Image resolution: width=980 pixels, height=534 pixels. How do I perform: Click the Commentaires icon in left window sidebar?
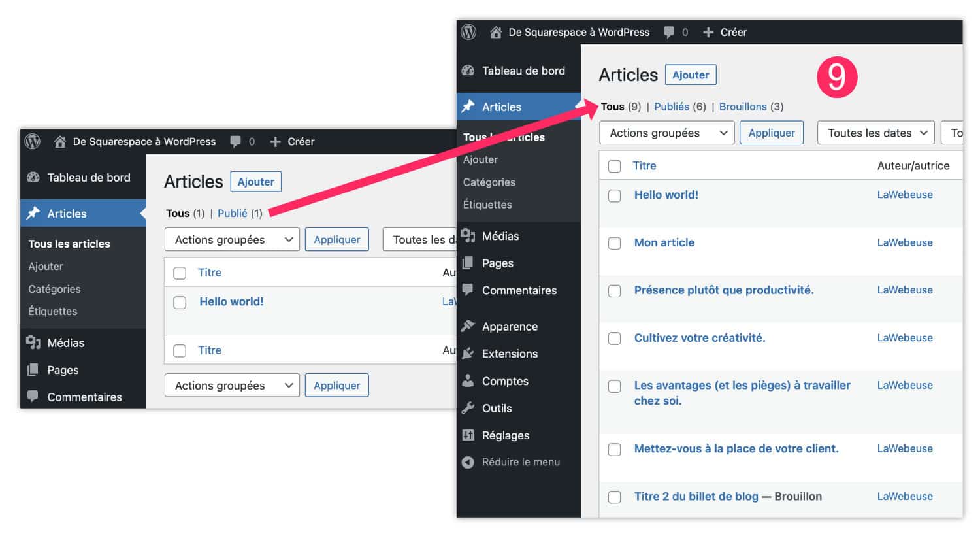(x=33, y=396)
